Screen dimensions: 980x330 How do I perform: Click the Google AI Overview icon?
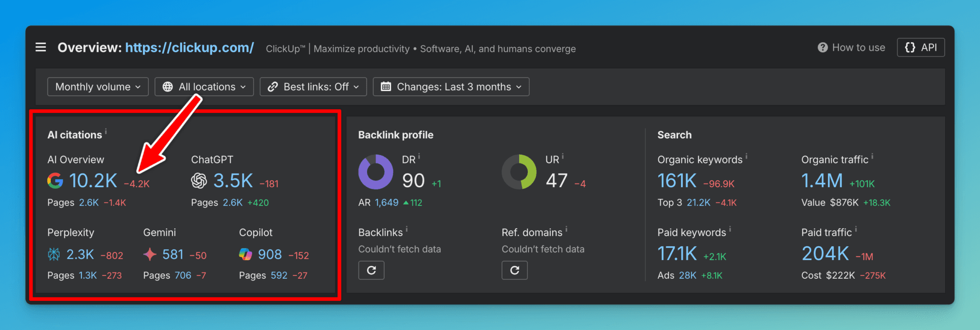pos(55,181)
